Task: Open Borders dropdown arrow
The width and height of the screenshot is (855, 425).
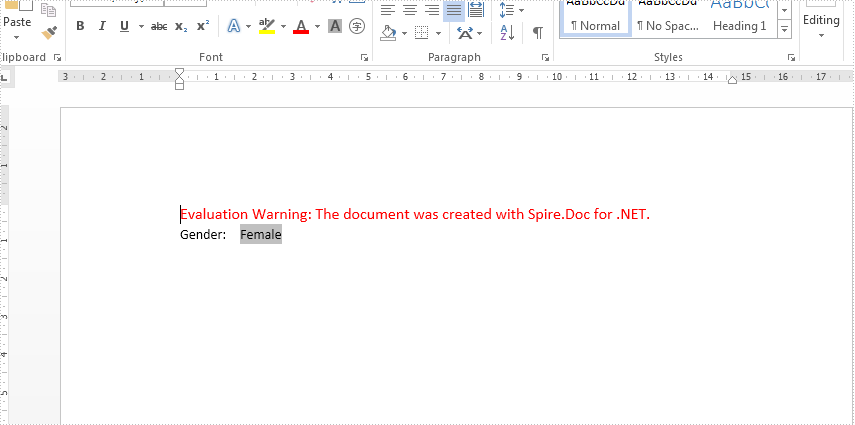Action: 438,33
